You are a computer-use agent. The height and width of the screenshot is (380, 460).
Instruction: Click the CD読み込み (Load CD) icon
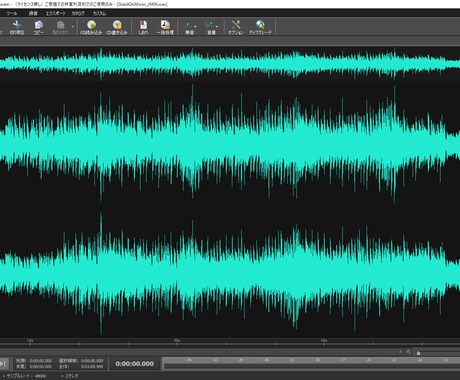pyautogui.click(x=91, y=27)
